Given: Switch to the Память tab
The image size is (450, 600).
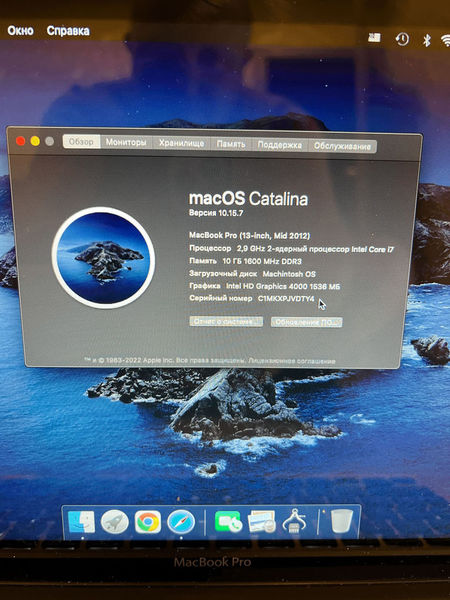Looking at the screenshot, I should click(230, 144).
